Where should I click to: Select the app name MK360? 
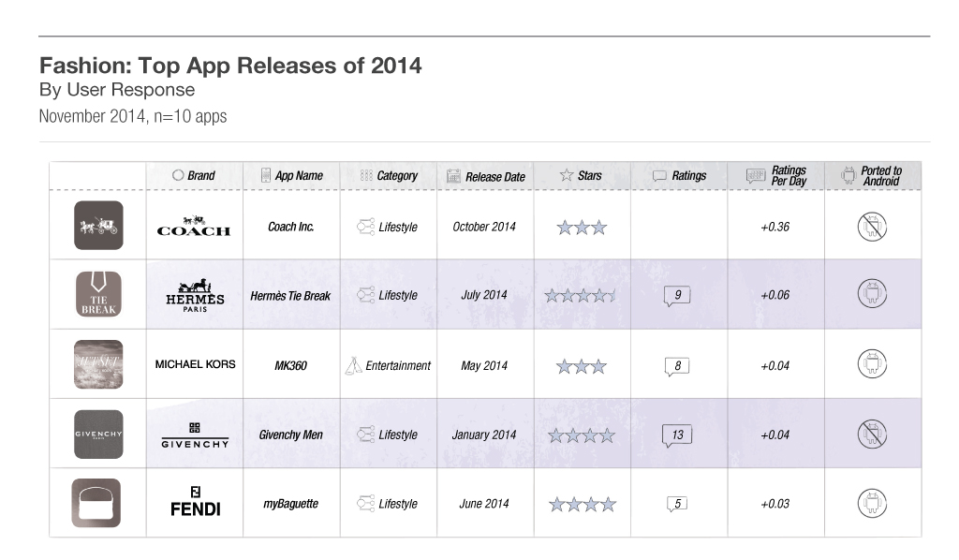[x=290, y=365]
